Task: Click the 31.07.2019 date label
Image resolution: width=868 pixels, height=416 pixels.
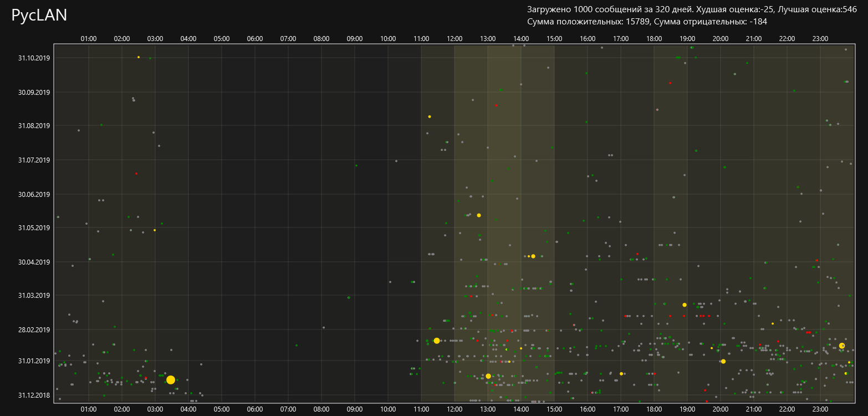Action: point(34,160)
